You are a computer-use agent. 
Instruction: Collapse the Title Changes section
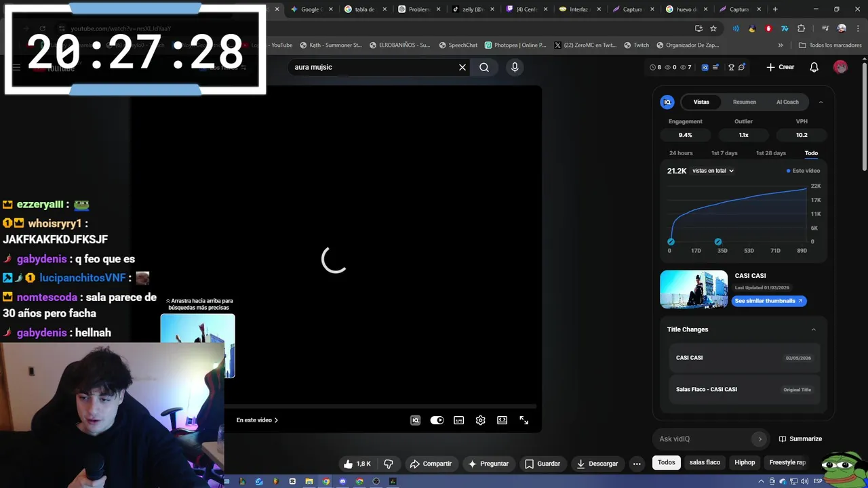pos(814,329)
